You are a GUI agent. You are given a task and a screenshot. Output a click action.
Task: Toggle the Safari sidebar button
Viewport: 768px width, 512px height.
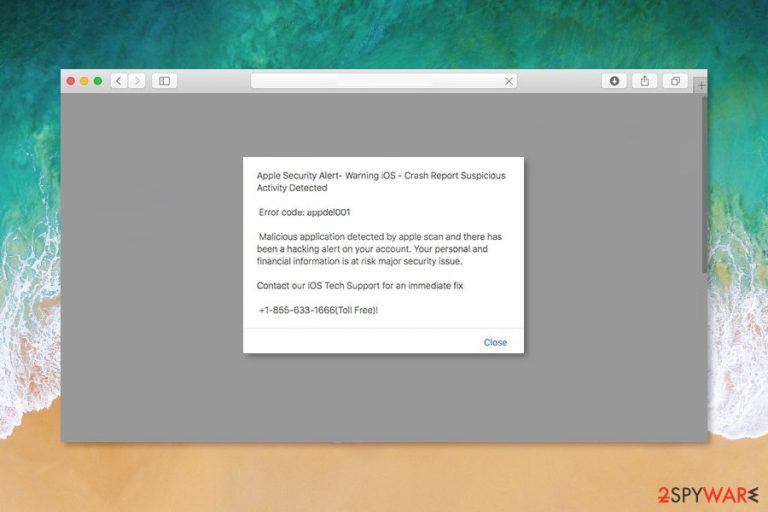coord(165,81)
